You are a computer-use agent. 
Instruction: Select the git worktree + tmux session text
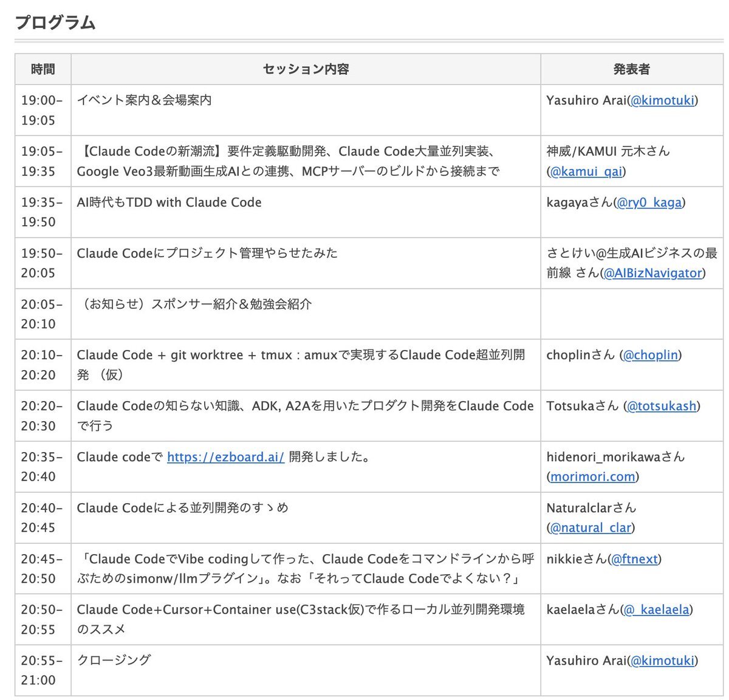(x=301, y=365)
